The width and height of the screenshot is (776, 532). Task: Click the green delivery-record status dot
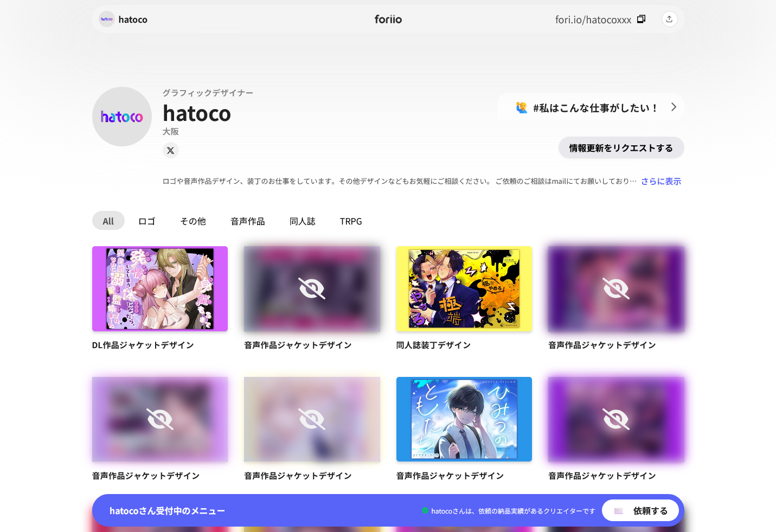(x=424, y=510)
